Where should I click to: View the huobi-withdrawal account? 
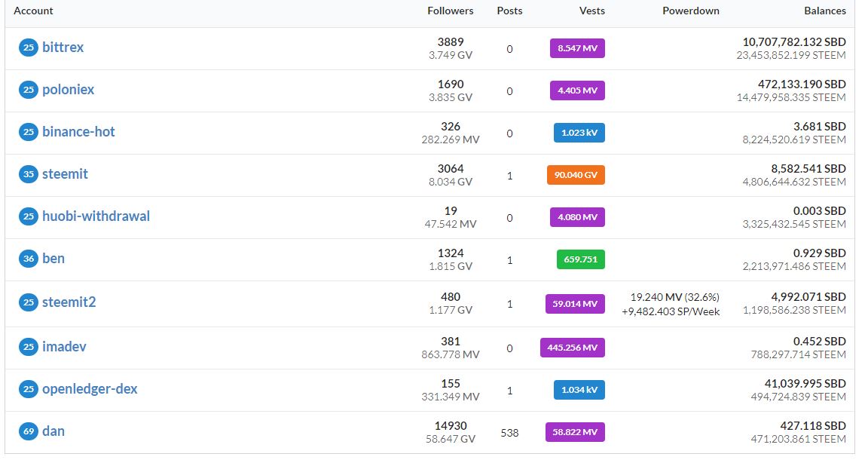tap(96, 216)
